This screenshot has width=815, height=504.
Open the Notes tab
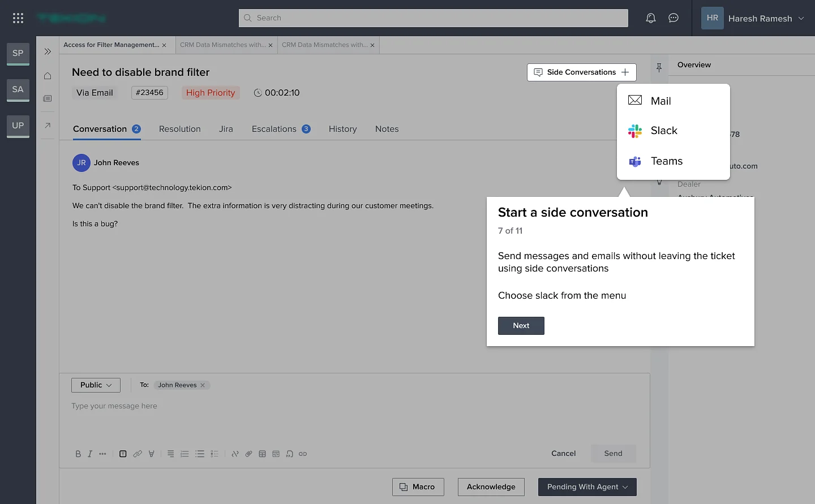387,129
